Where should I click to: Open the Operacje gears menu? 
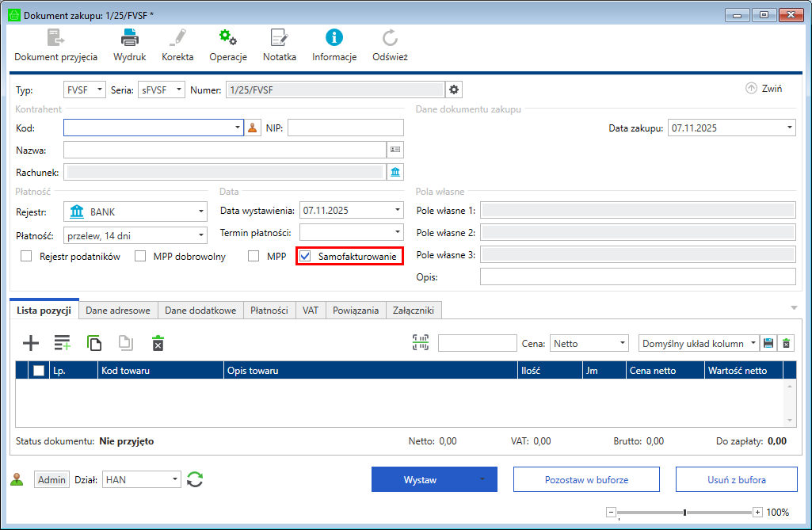[228, 37]
